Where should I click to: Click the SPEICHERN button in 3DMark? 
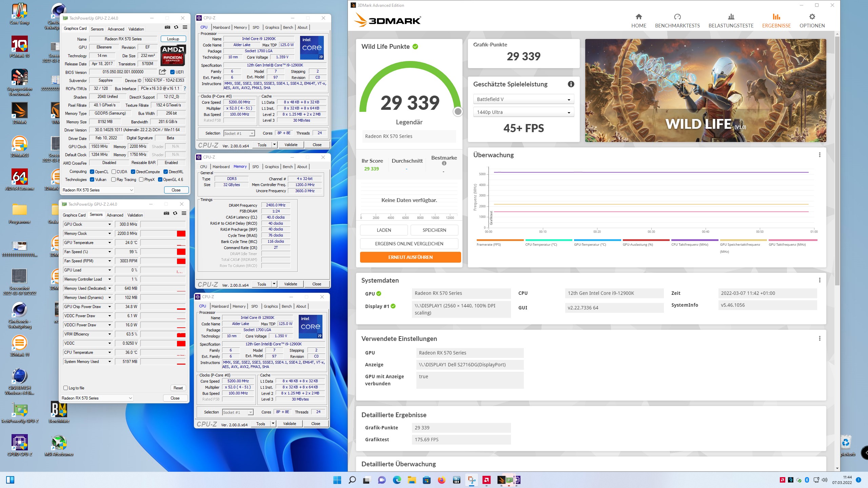pos(434,230)
